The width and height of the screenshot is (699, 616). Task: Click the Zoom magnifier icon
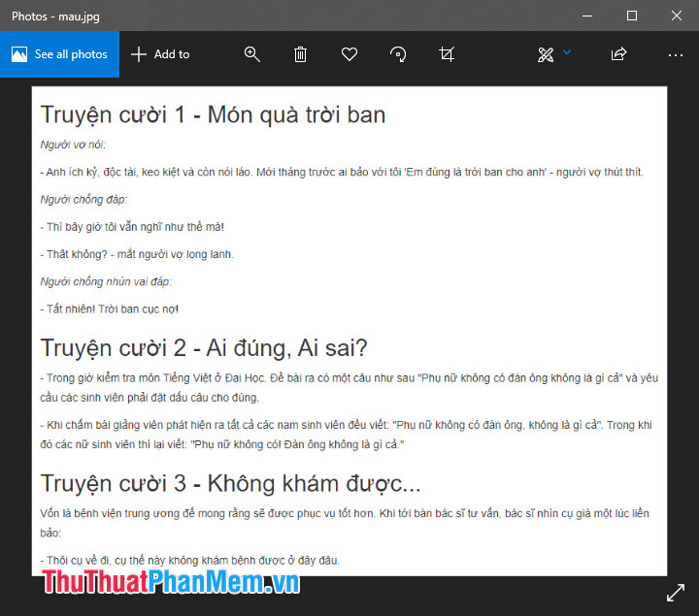coord(252,54)
